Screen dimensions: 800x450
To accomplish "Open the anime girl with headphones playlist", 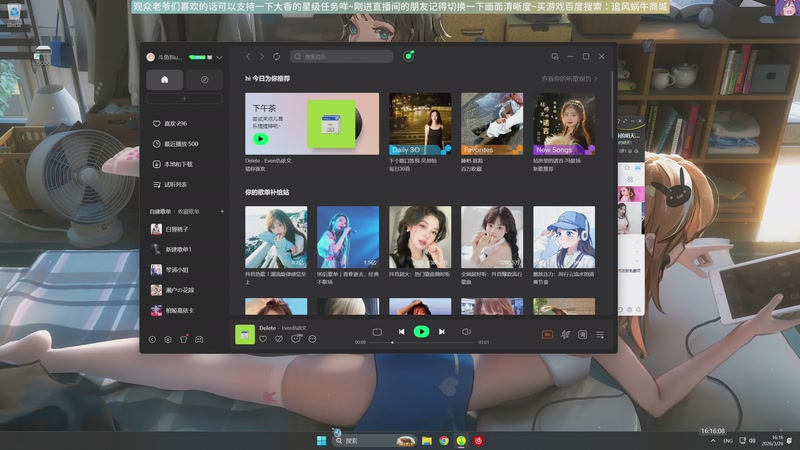I will pos(564,237).
